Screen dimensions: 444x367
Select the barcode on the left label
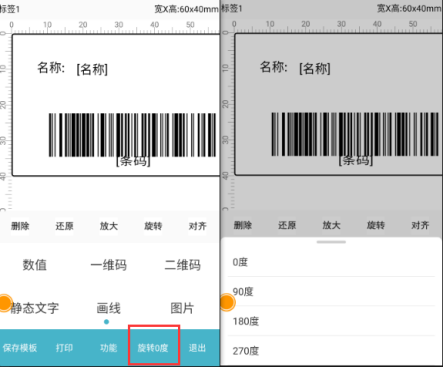(x=132, y=135)
